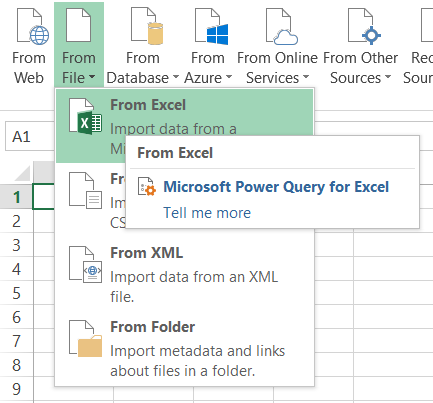Click the 'From Excel' tooltip title
Image resolution: width=433 pixels, height=403 pixels.
pos(175,153)
